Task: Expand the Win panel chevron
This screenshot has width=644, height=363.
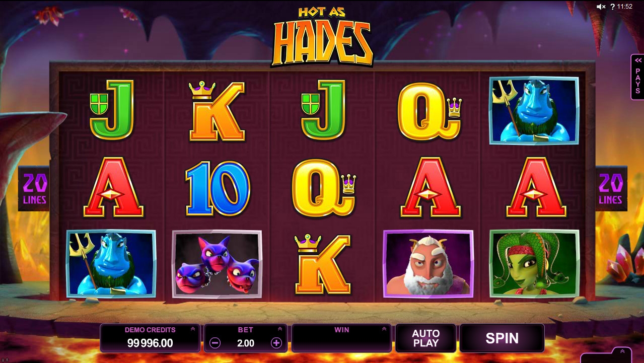Action: (384, 329)
